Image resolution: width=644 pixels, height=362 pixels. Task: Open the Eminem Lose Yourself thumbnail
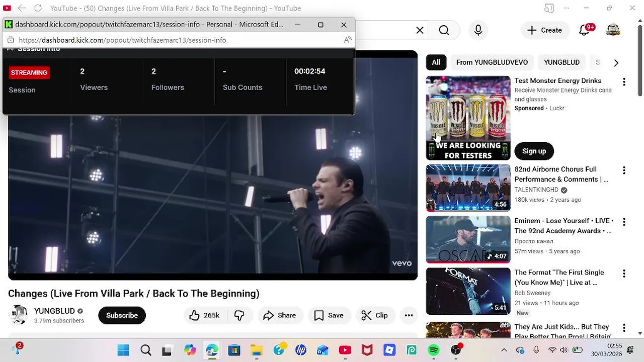pos(468,239)
